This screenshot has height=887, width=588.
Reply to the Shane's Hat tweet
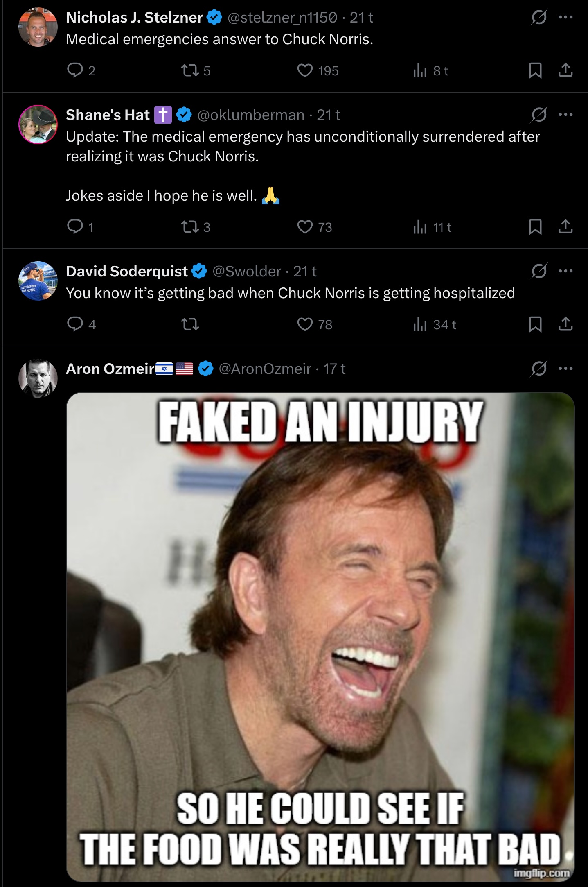click(75, 227)
